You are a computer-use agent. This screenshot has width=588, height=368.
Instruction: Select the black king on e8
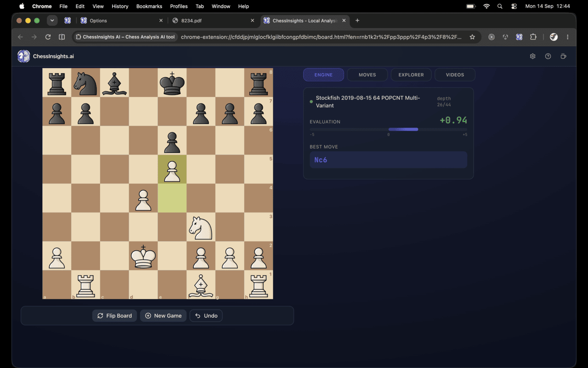click(172, 83)
